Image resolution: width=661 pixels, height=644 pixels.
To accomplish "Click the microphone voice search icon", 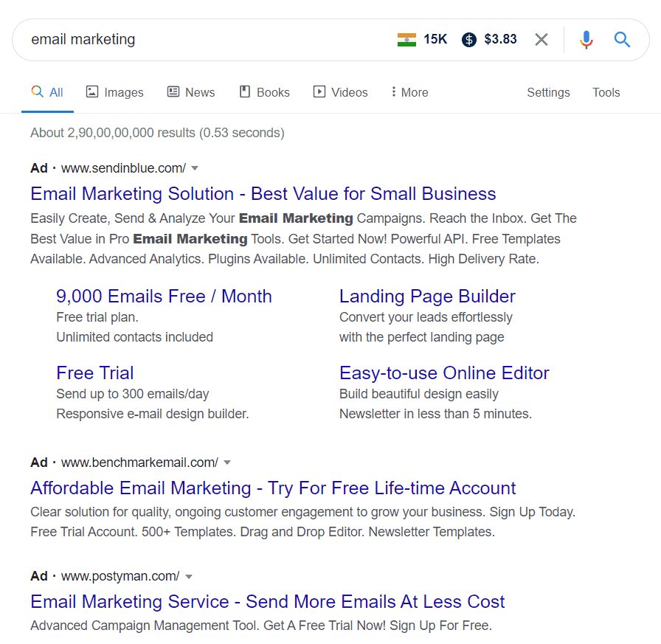I will (x=586, y=40).
